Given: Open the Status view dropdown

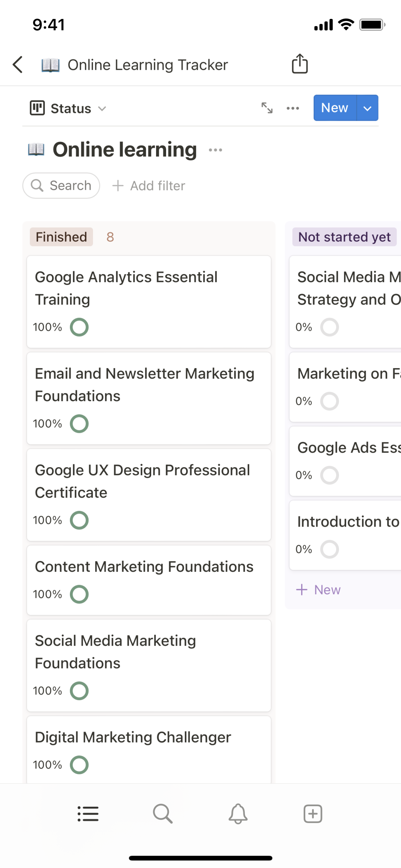Looking at the screenshot, I should [x=68, y=108].
